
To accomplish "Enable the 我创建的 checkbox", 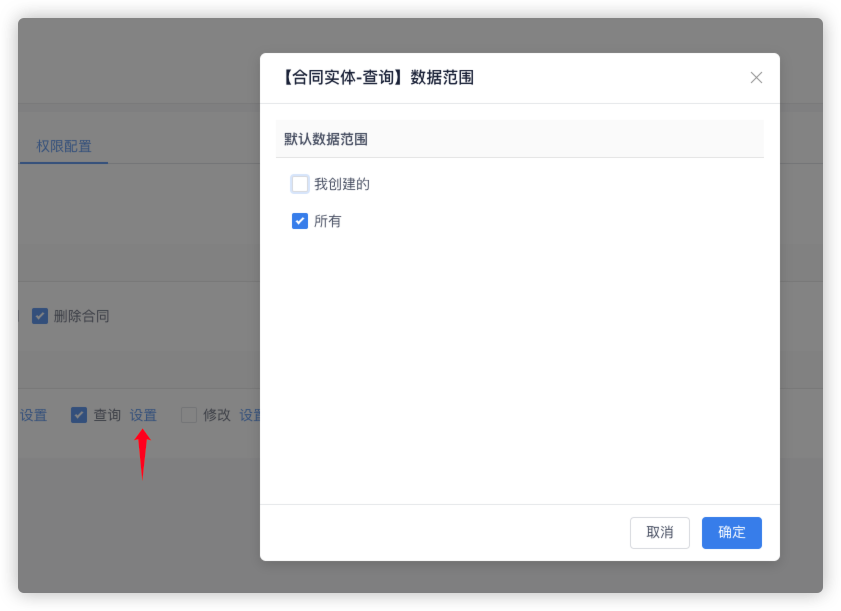I will [300, 184].
